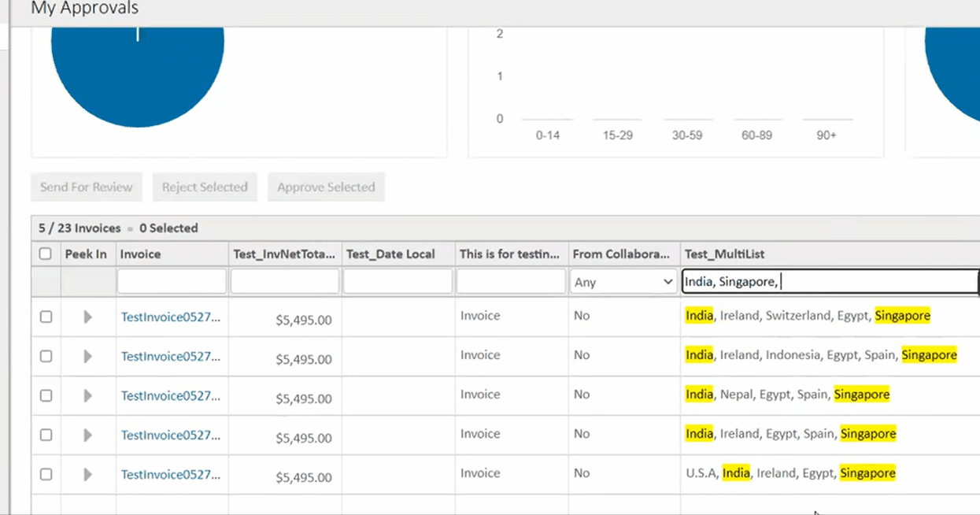Image resolution: width=980 pixels, height=515 pixels.
Task: Click the 'No' cell in the Indonesia row
Action: tap(582, 355)
